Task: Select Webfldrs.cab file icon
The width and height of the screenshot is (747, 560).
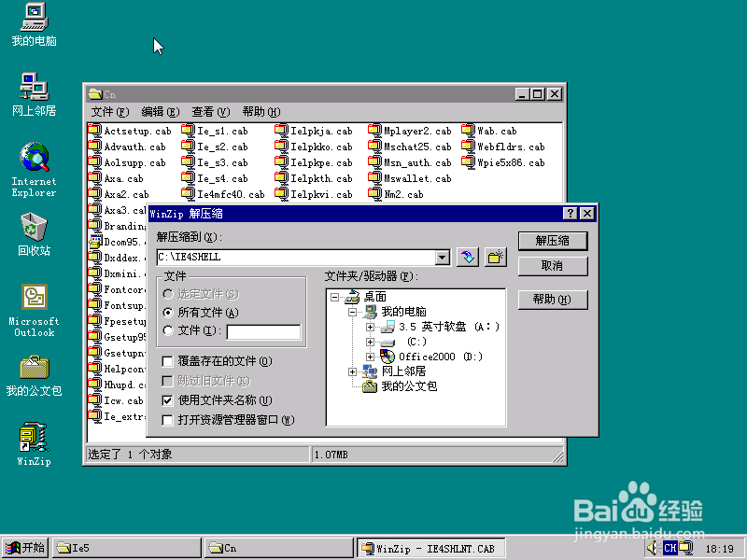Action: (x=469, y=147)
